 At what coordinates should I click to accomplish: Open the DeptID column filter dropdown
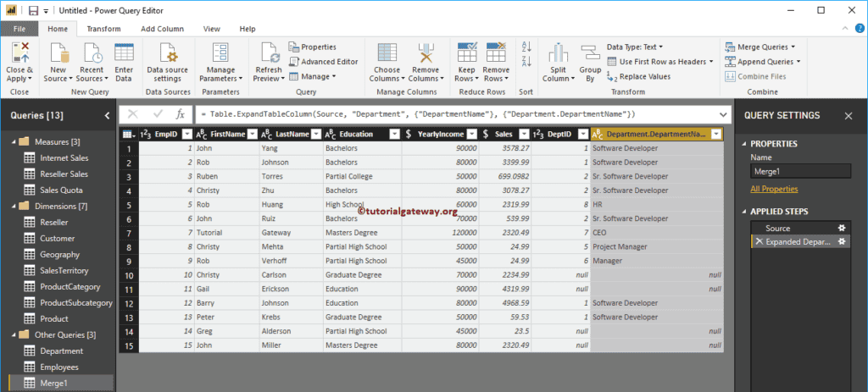click(x=583, y=134)
